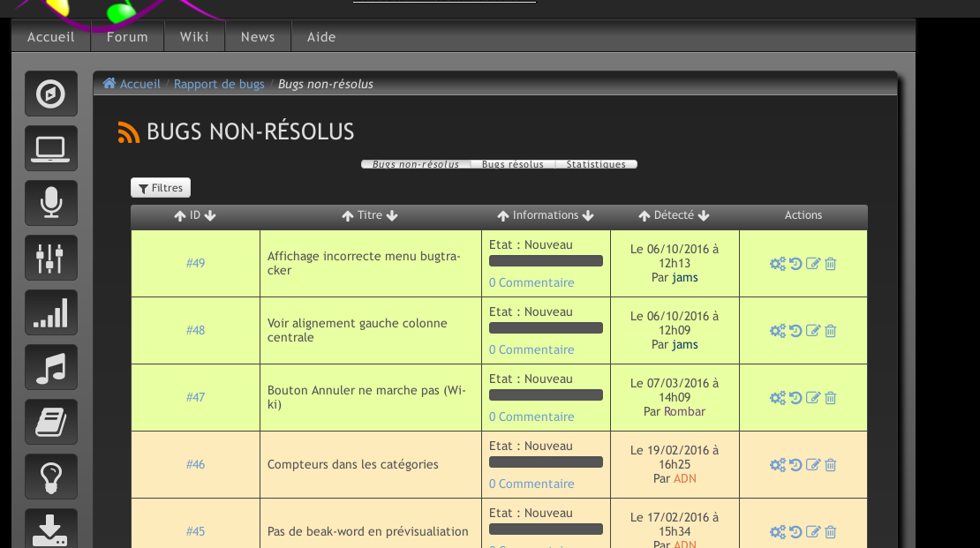Sort Titre column ascending with up arrow
Screen dimensions: 980x548
tap(348, 216)
